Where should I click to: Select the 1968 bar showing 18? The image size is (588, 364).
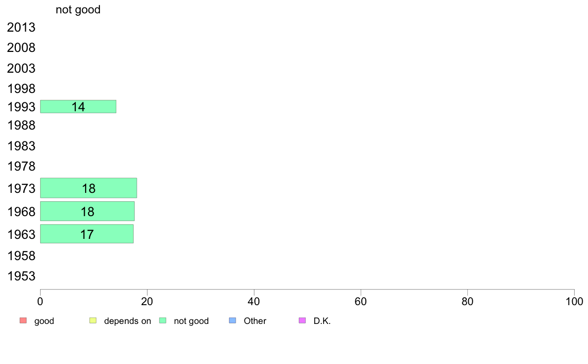(88, 212)
